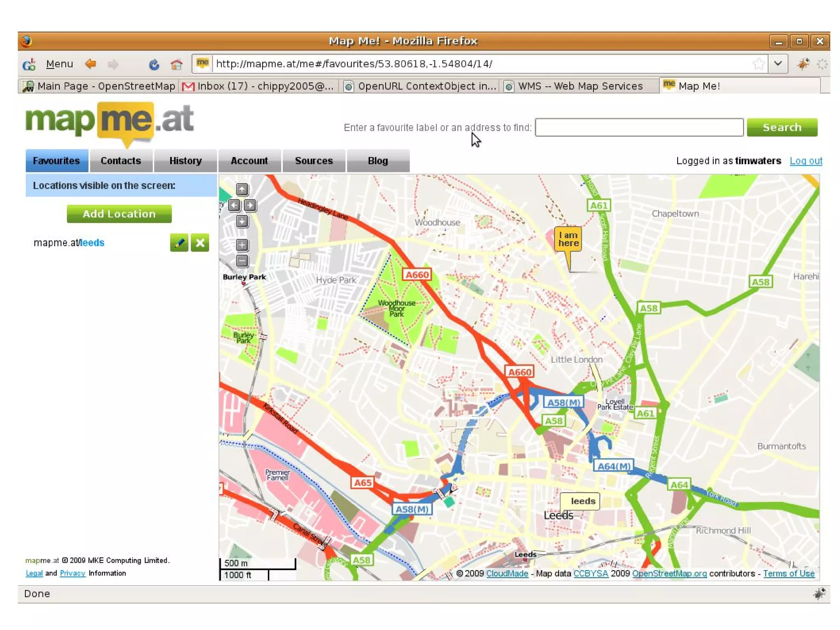This screenshot has width=840, height=630.
Task: Open the Account navigation tab
Action: point(249,161)
